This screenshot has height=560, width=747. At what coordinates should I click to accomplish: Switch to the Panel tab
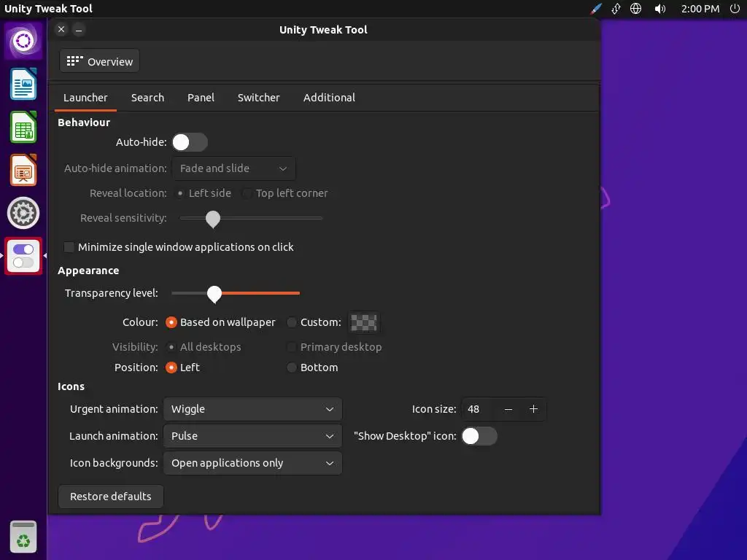[201, 98]
